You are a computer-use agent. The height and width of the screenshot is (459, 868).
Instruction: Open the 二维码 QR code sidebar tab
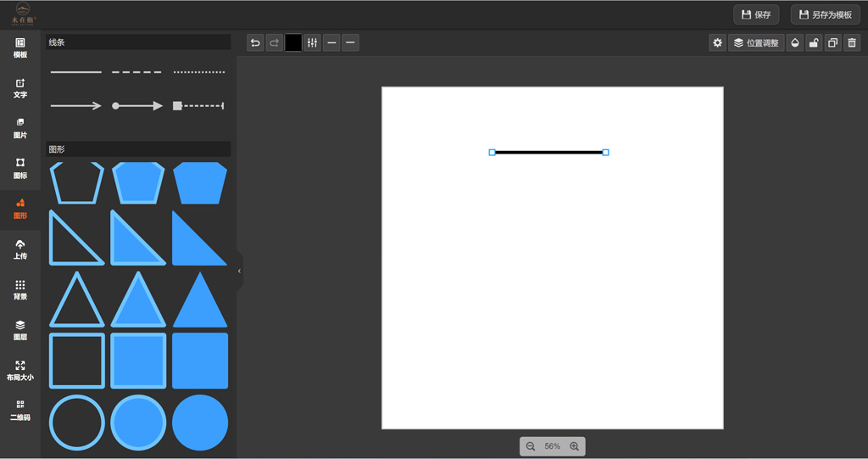point(20,411)
